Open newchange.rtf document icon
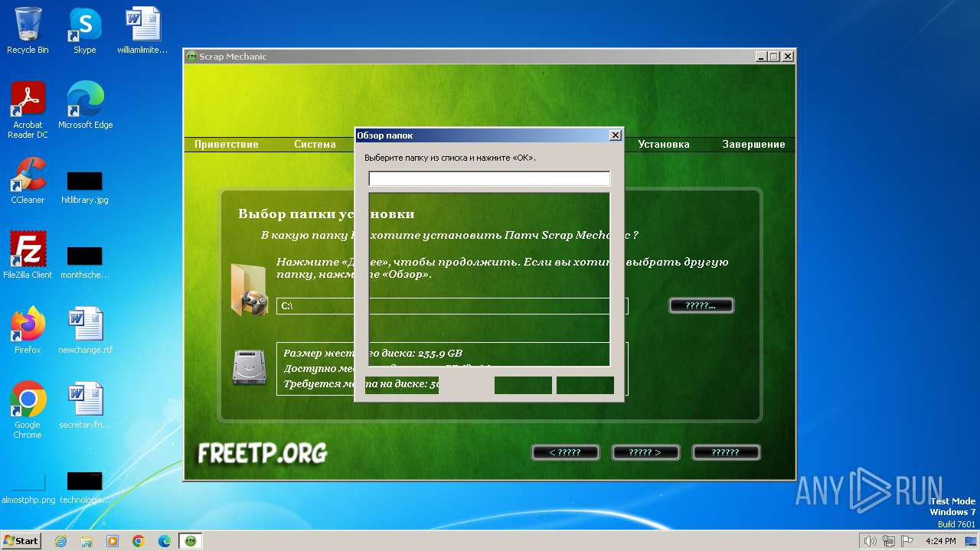 point(85,331)
